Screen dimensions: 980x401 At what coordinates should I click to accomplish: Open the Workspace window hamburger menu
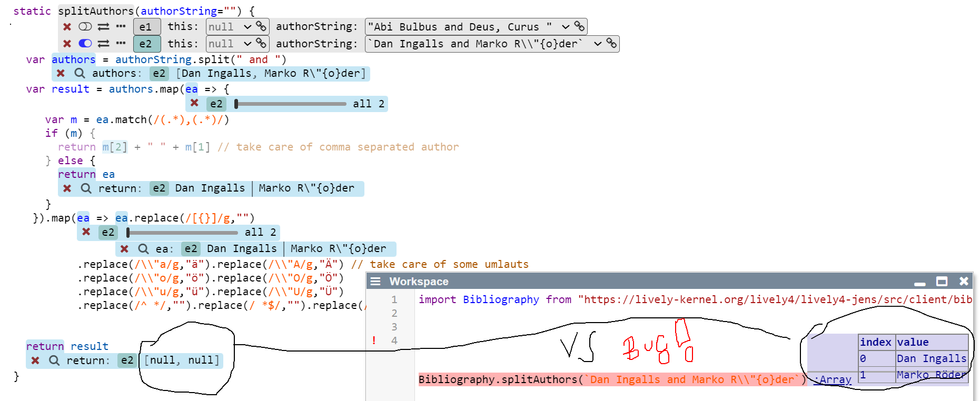[x=375, y=282]
